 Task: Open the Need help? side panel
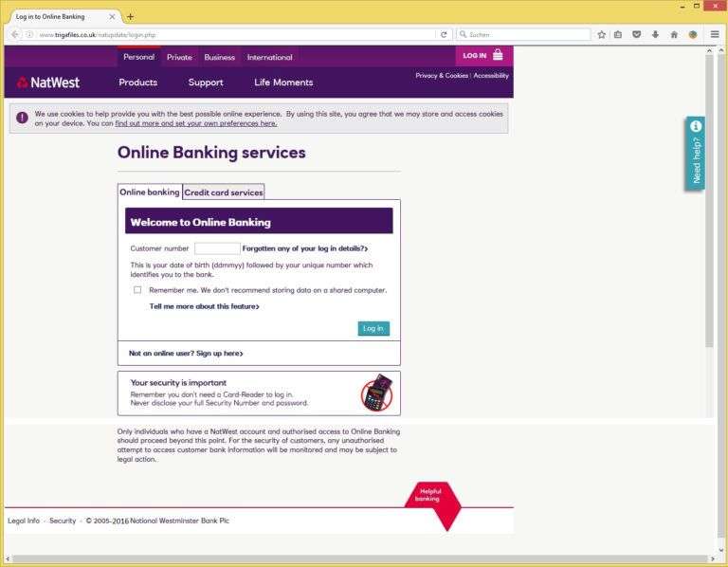[x=695, y=154]
